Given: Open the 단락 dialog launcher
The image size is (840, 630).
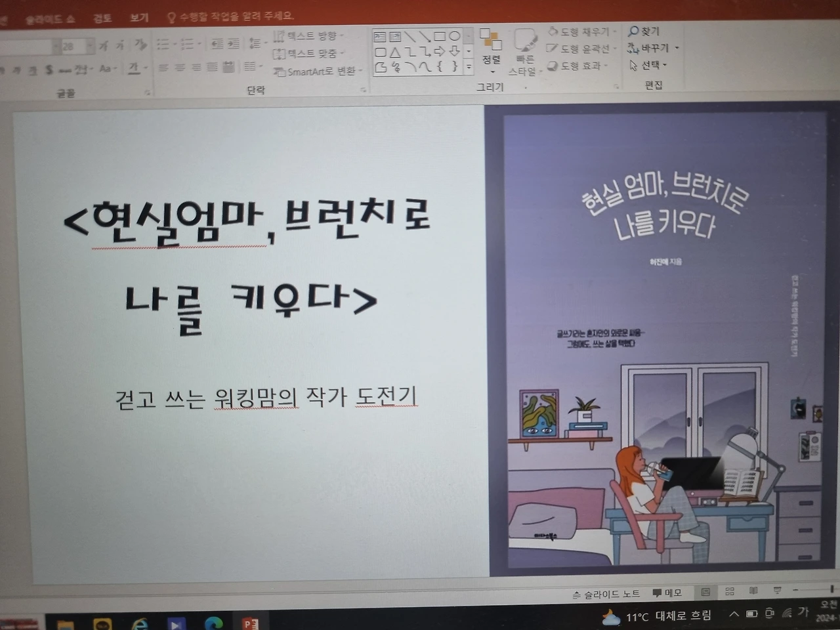Looking at the screenshot, I should (364, 90).
